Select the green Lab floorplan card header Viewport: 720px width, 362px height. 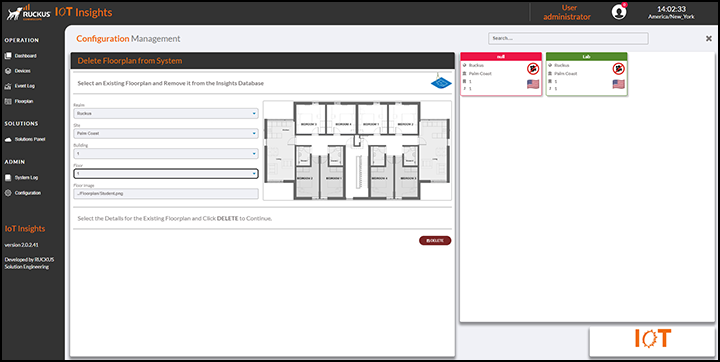point(586,56)
